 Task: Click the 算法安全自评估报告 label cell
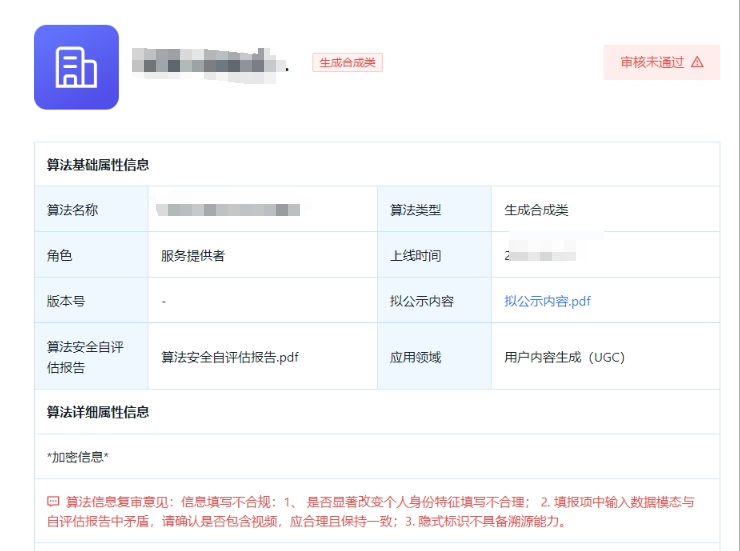coord(92,357)
